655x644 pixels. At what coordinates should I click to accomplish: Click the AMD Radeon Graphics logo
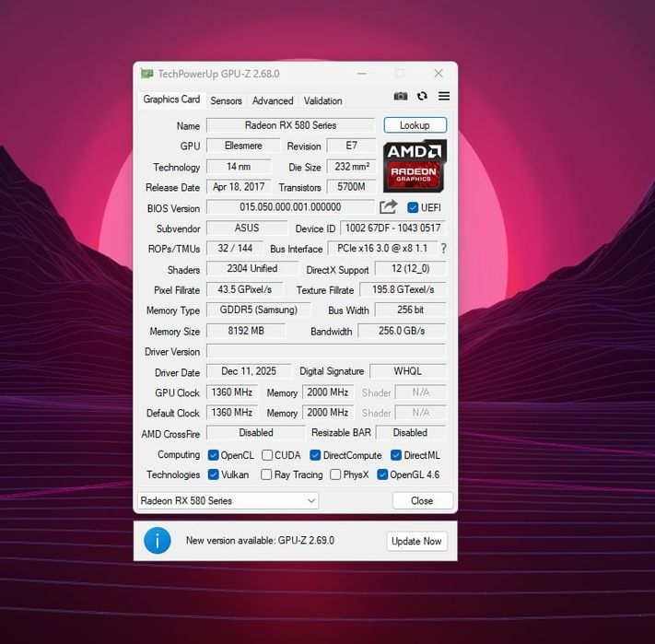click(415, 166)
